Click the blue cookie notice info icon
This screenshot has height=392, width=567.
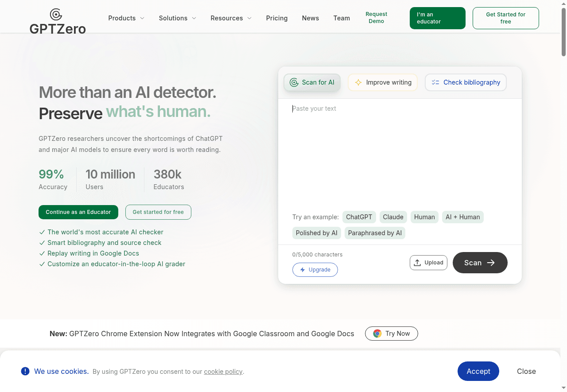tap(25, 371)
